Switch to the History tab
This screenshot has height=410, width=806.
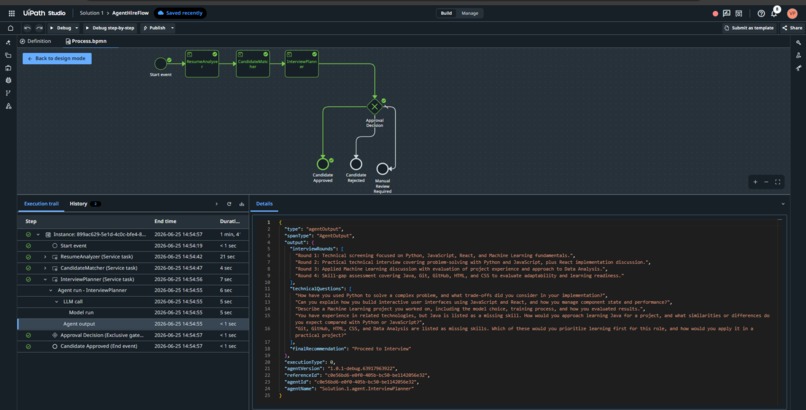point(78,204)
